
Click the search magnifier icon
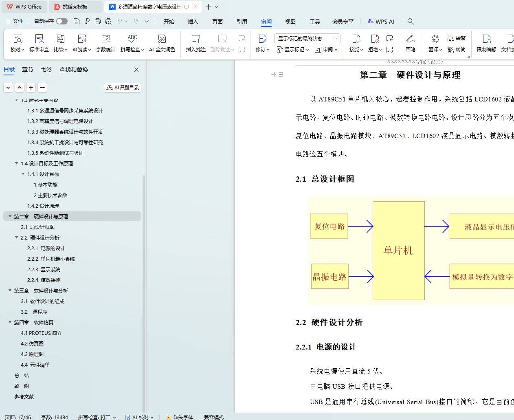[x=411, y=21]
